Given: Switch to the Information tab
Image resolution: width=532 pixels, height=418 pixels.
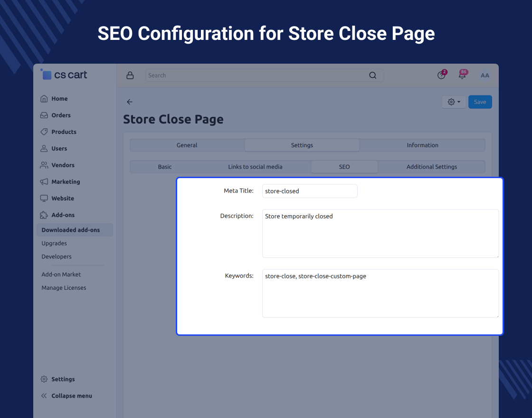Looking at the screenshot, I should point(422,145).
